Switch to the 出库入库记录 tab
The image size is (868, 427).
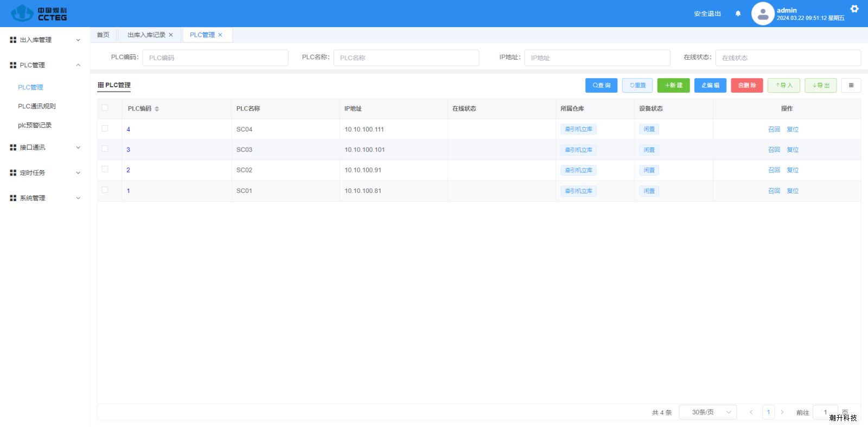point(150,35)
